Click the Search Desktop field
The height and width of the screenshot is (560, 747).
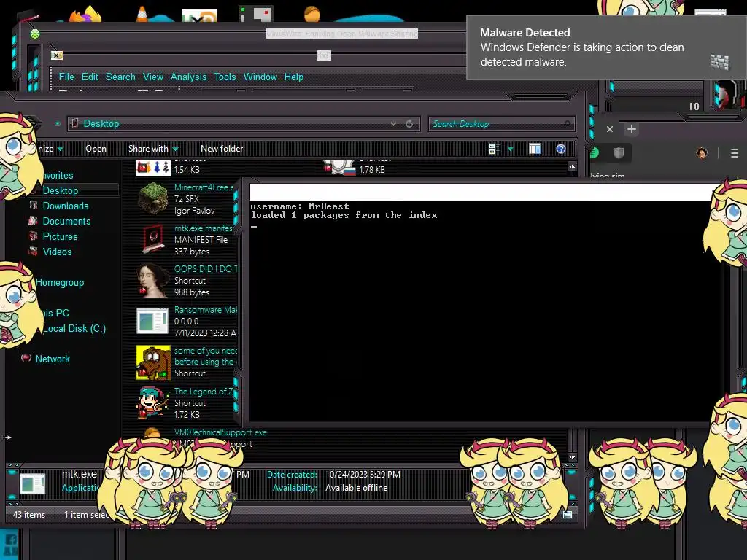501,124
